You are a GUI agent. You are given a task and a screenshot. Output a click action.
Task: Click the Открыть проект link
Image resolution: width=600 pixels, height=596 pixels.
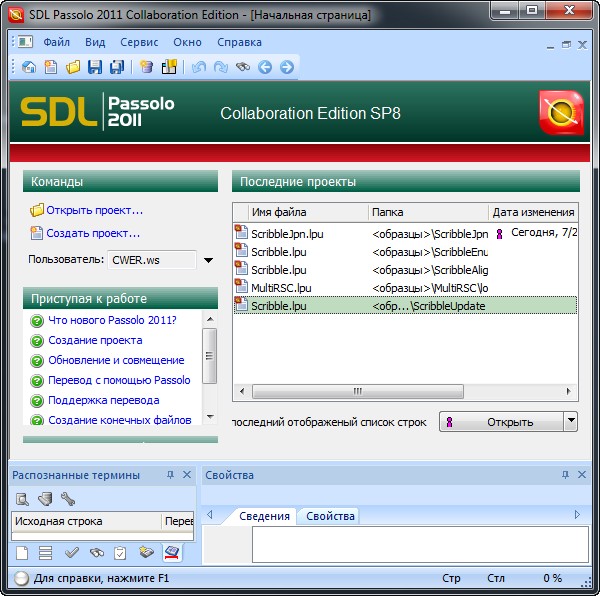coord(94,211)
